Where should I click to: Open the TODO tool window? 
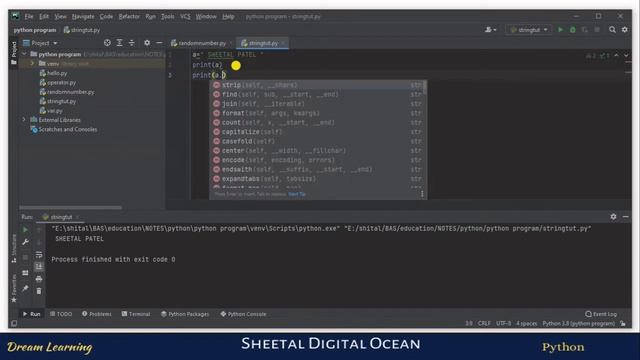point(61,314)
